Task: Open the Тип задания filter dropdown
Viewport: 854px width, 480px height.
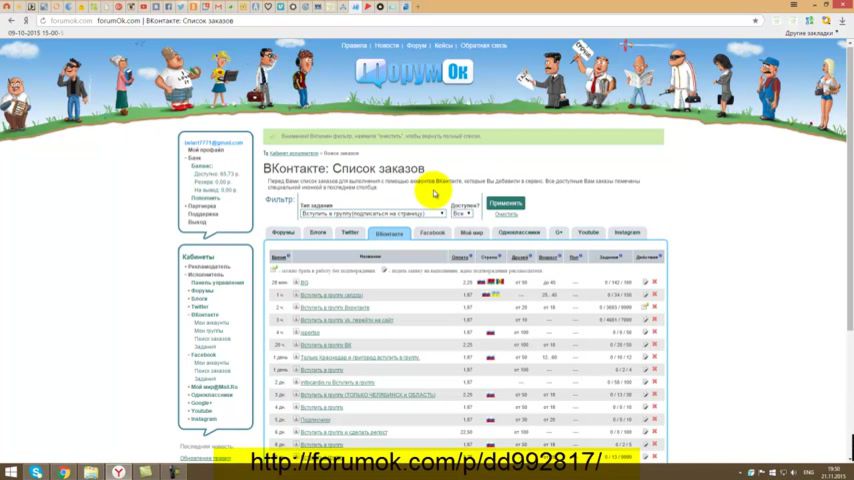Action: (373, 214)
